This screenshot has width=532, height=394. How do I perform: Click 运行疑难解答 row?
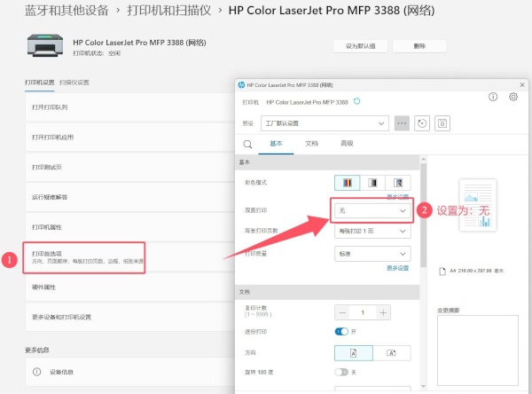[130, 197]
